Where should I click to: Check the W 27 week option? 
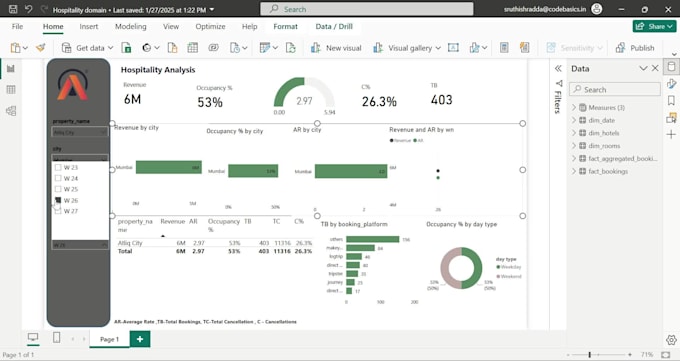coord(58,211)
